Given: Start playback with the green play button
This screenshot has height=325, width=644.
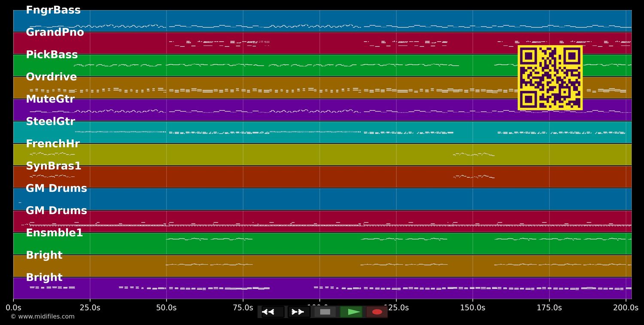Looking at the screenshot, I should (351, 312).
